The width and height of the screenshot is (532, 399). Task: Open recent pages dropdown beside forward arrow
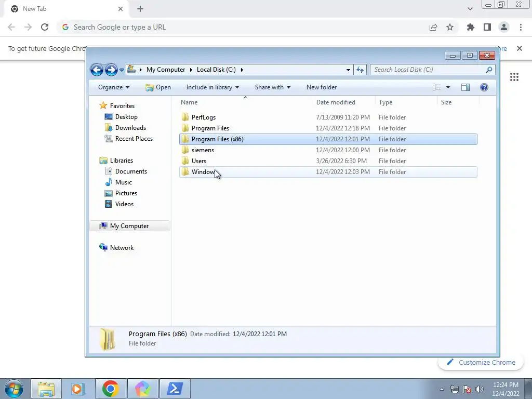tap(122, 70)
